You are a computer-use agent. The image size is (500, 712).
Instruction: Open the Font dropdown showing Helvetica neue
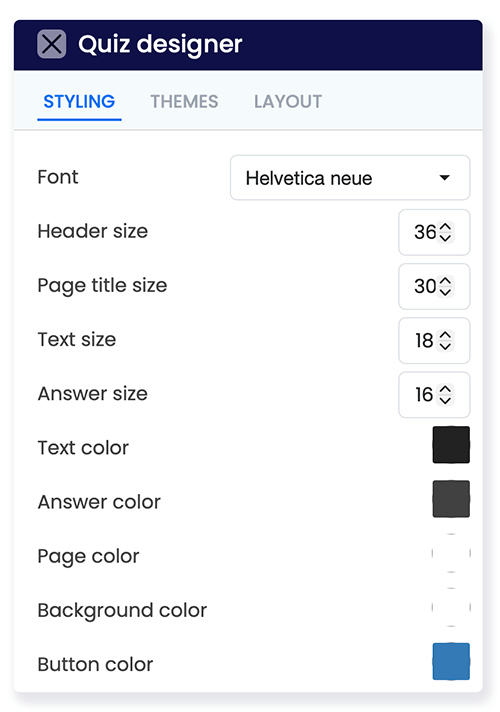350,178
